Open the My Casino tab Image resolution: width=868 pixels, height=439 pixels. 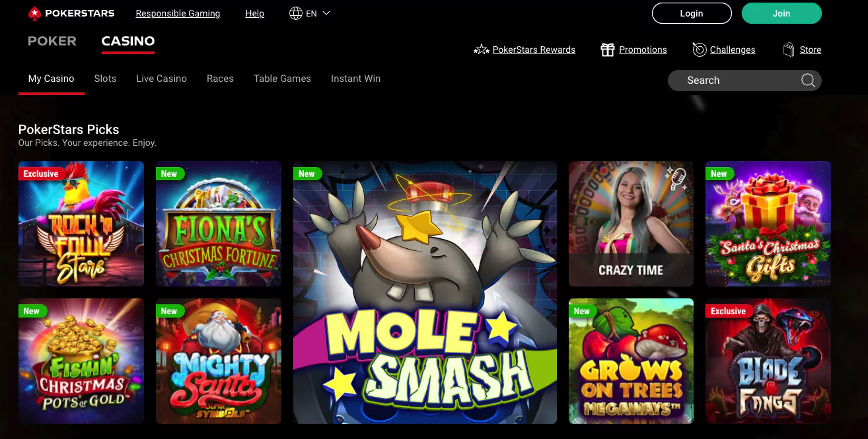coord(52,79)
